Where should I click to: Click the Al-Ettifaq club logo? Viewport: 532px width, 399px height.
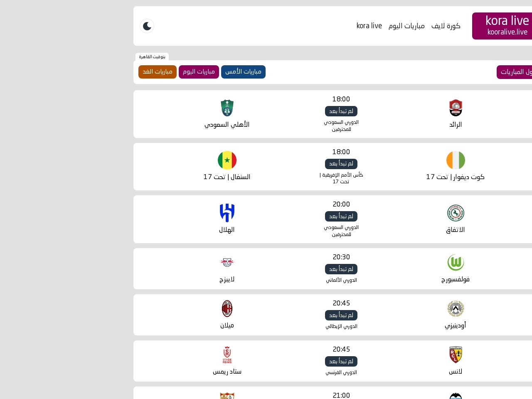click(456, 213)
